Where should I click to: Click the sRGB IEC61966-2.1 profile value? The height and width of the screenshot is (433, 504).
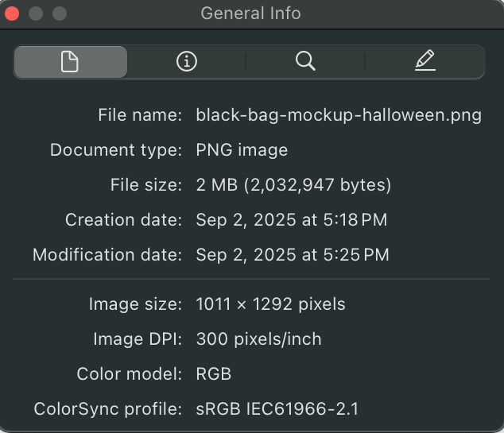click(x=277, y=409)
